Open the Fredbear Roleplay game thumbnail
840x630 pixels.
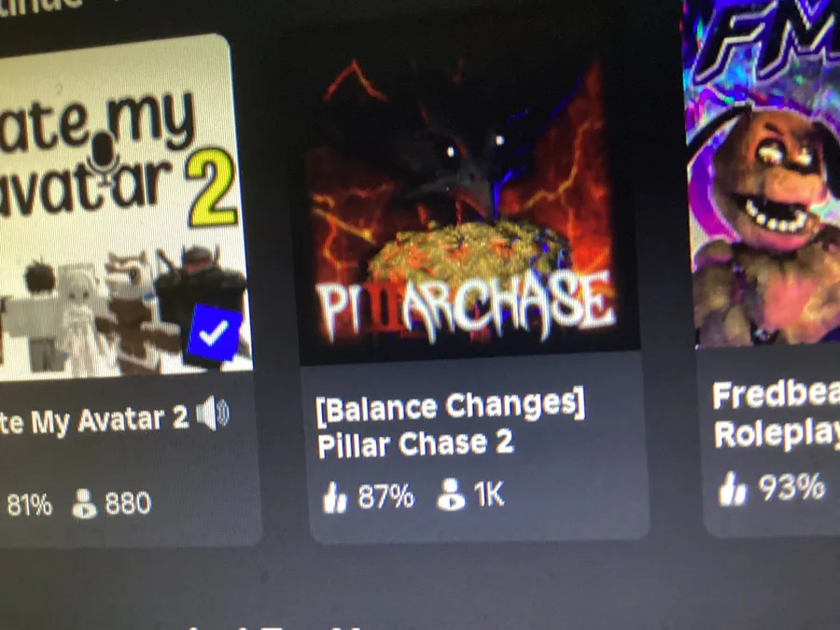tap(763, 175)
